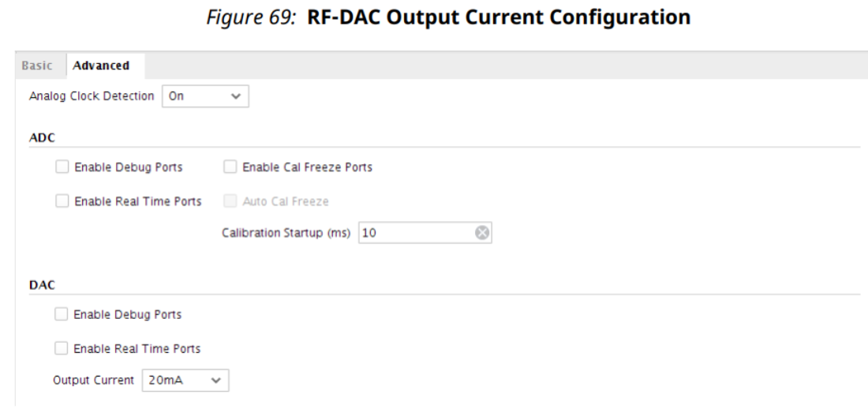Enable Debug Ports under the DAC section
The width and height of the screenshot is (868, 420).
62,314
